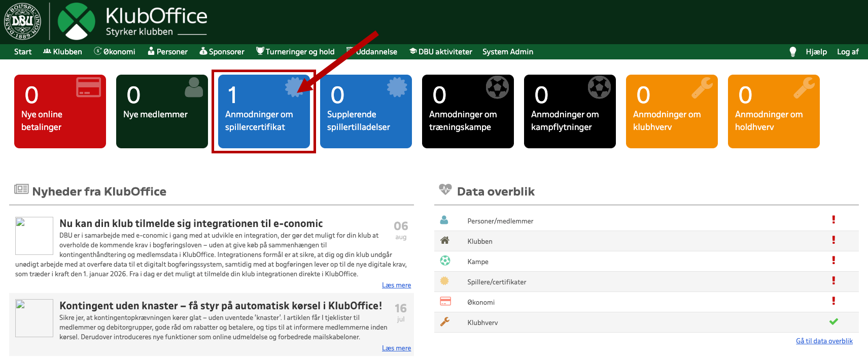Open Læs mere for e-conomic article
The width and height of the screenshot is (868, 357).
[396, 285]
